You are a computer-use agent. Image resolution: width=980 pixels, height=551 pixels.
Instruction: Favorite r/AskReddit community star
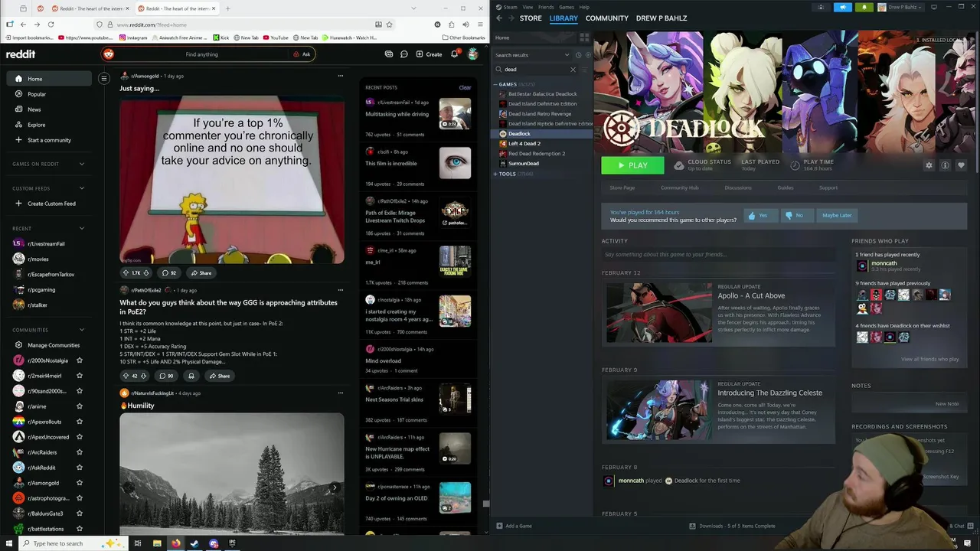(x=80, y=468)
